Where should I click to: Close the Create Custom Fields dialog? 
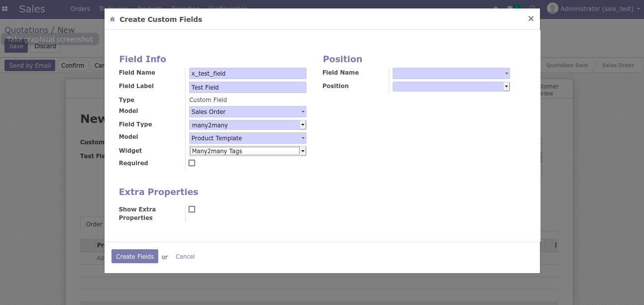tap(531, 19)
